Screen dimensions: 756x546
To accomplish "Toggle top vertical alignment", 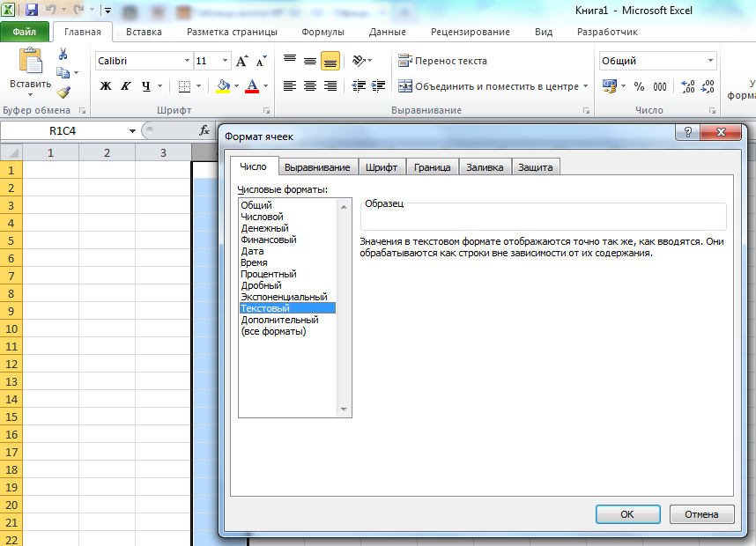I will tap(290, 61).
